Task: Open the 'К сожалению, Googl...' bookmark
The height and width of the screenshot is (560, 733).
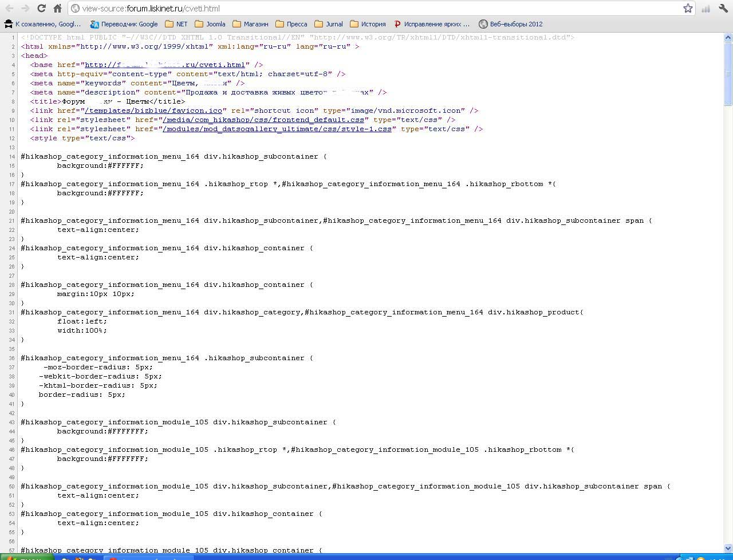Action: (43, 24)
